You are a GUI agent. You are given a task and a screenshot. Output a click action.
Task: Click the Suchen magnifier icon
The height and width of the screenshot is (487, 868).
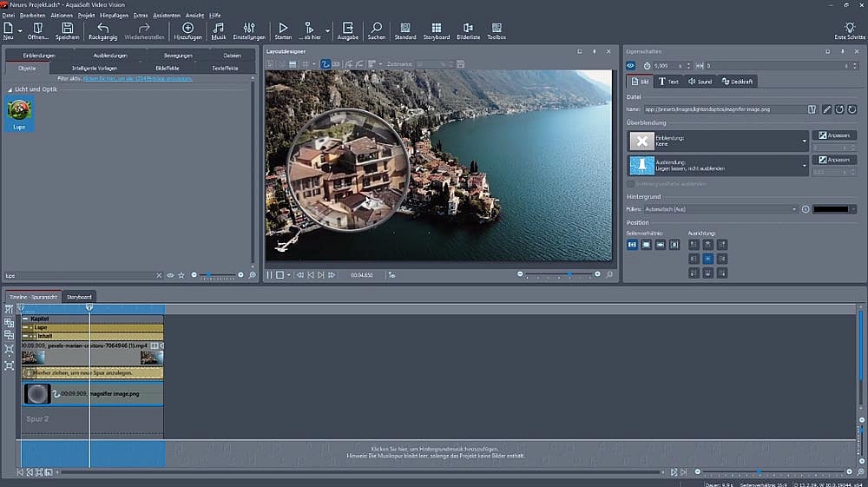click(376, 29)
